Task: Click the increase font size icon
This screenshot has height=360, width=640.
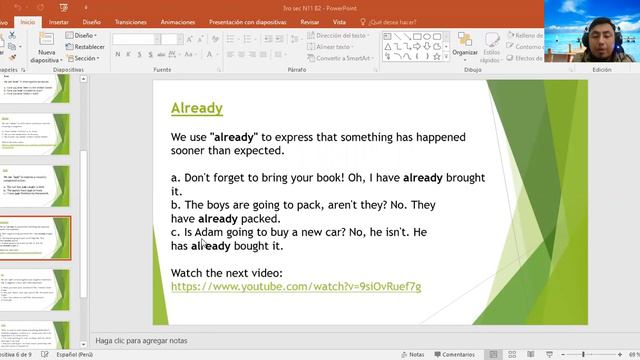Action: (x=189, y=39)
